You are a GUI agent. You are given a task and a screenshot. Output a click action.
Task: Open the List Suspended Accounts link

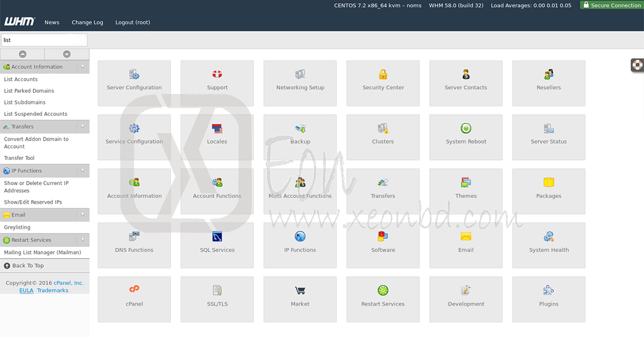(35, 114)
